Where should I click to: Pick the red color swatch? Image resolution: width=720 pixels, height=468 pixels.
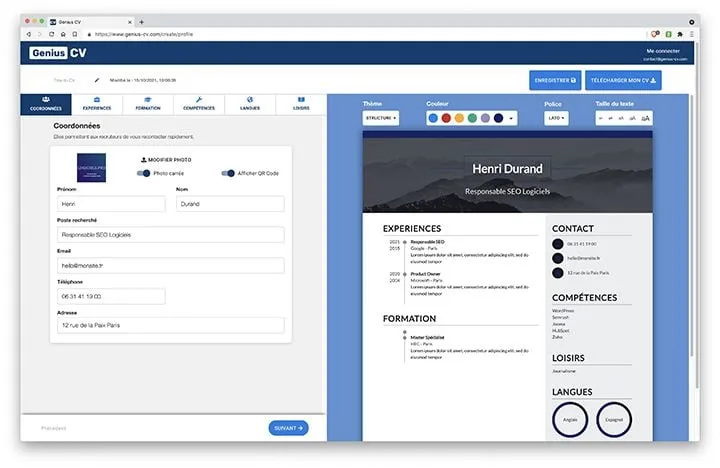[x=446, y=118]
